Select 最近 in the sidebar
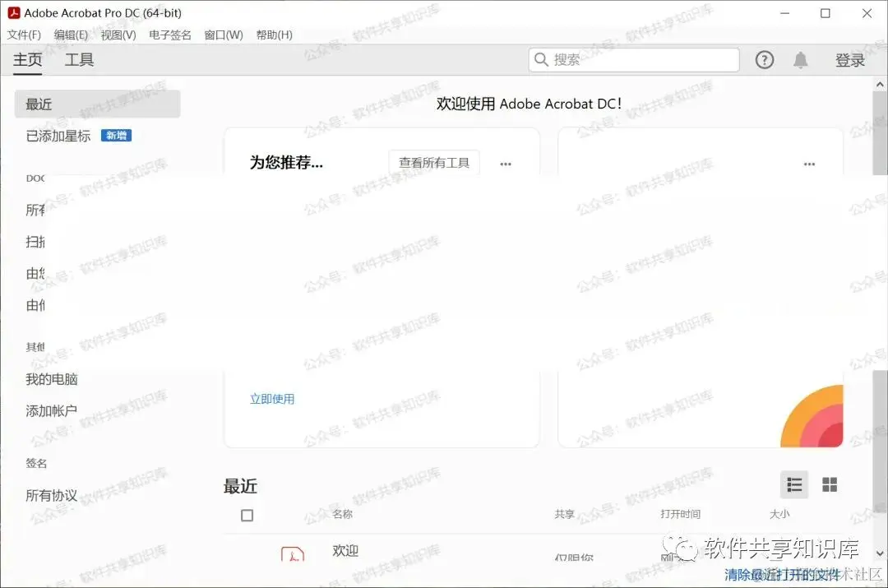 click(97, 104)
